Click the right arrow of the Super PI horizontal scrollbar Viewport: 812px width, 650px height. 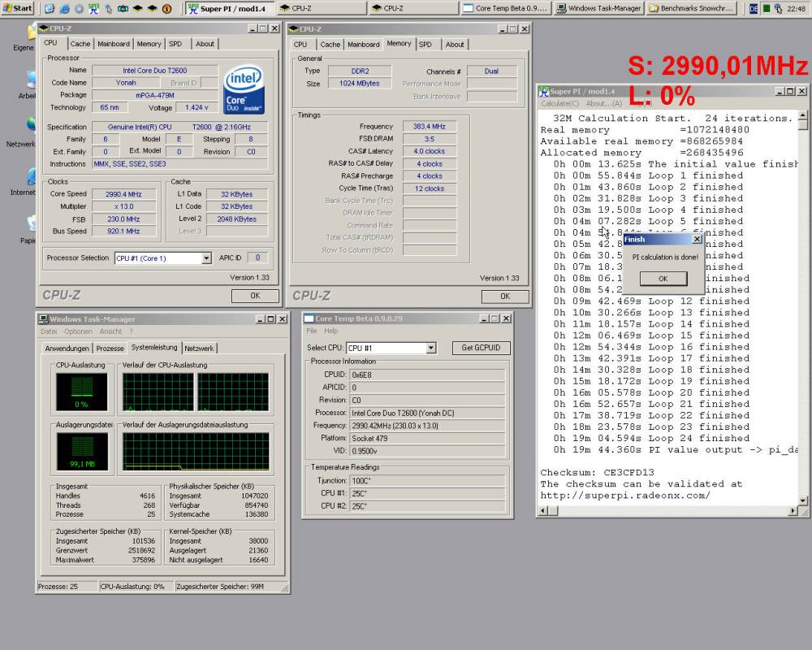point(793,511)
